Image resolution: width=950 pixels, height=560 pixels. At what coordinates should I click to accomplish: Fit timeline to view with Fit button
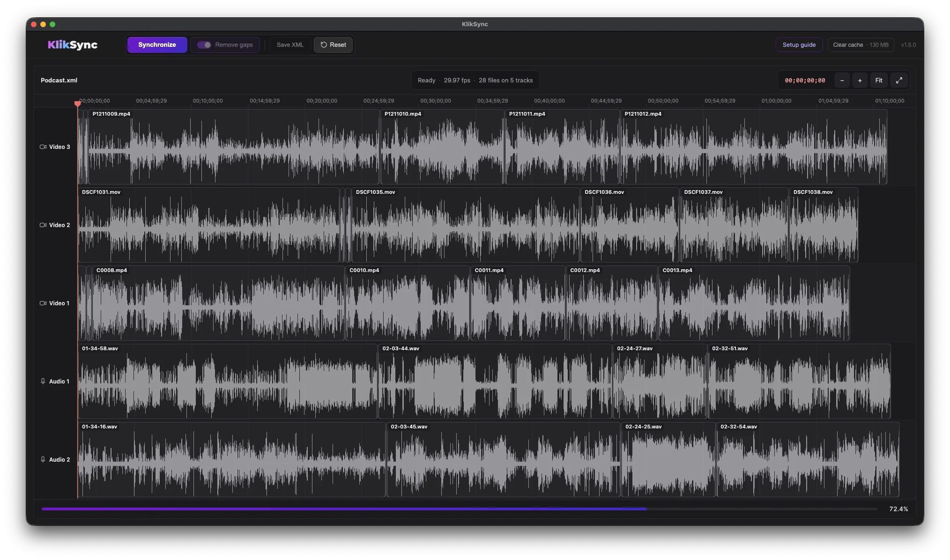[879, 81]
